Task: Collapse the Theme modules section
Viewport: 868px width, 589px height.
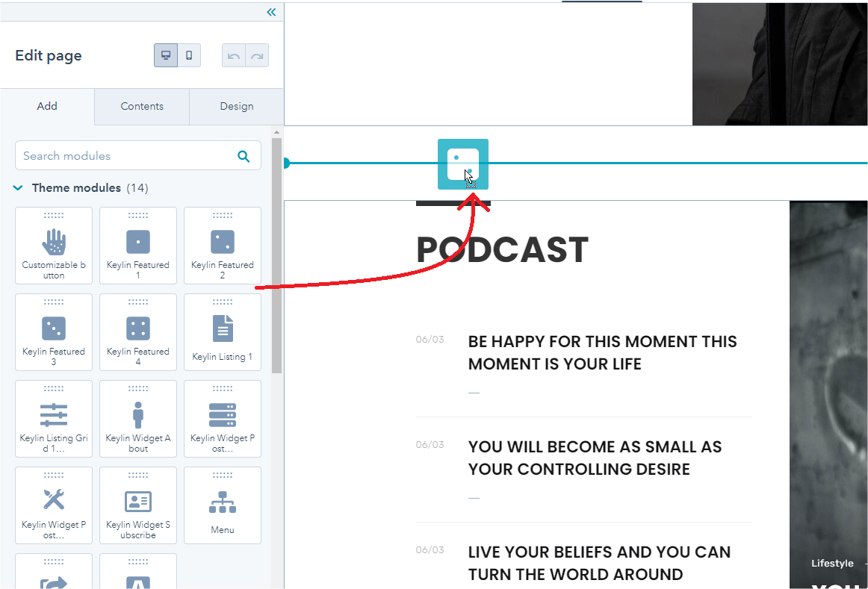Action: click(x=19, y=188)
